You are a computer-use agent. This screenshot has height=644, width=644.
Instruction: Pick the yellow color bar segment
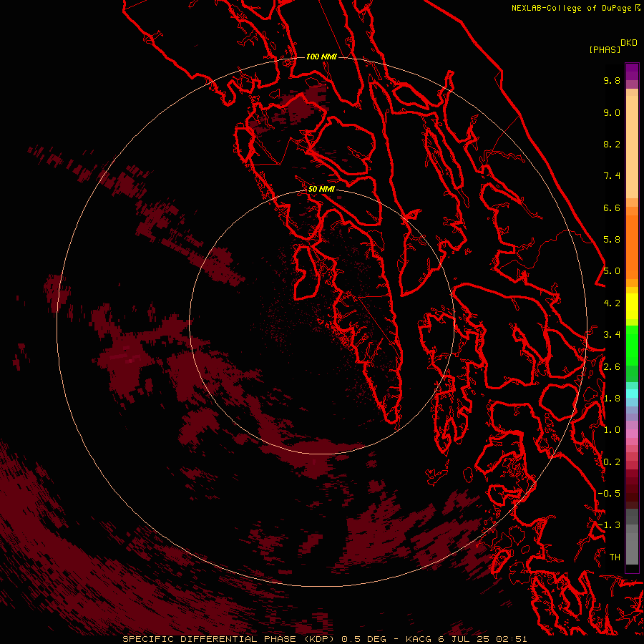pyautogui.click(x=632, y=306)
